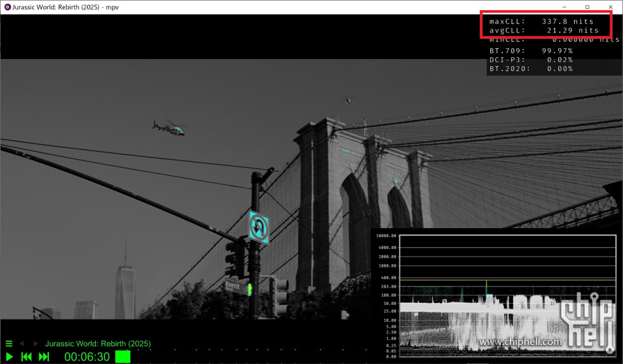Click the helicopter in the video frame
Image resolution: width=623 pixels, height=364 pixels.
169,128
